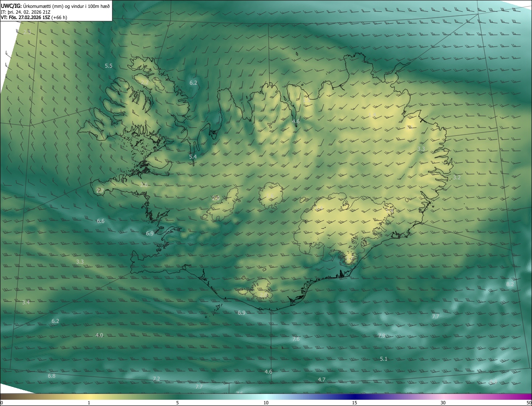The image size is (532, 406).
Task: Click the 7.7 value beside the 7.2 label
Action: tap(199, 386)
